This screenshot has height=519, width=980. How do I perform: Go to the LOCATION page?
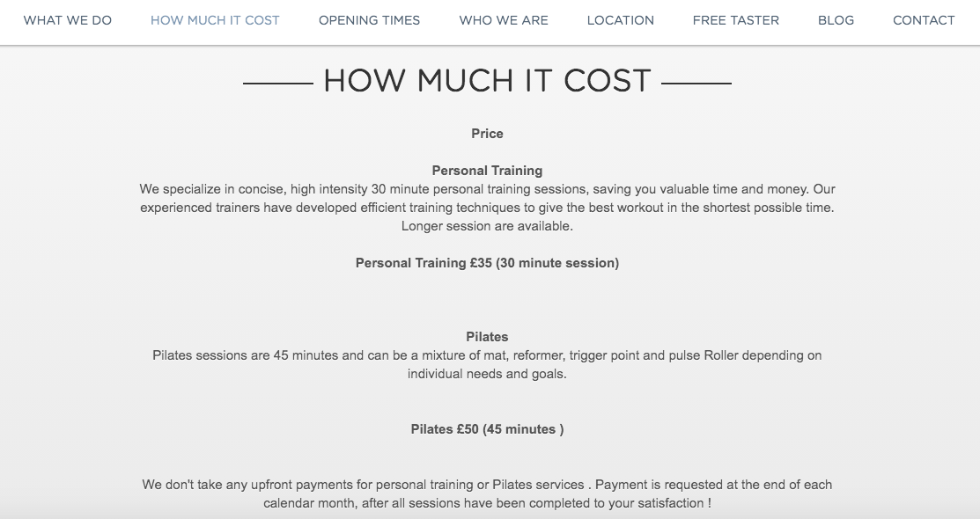(x=621, y=20)
